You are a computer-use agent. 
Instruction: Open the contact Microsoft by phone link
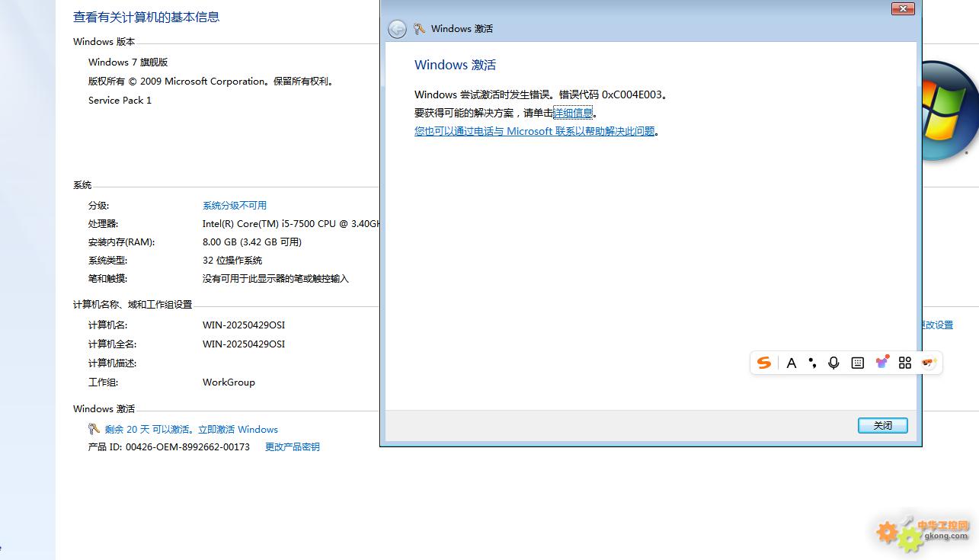point(535,131)
